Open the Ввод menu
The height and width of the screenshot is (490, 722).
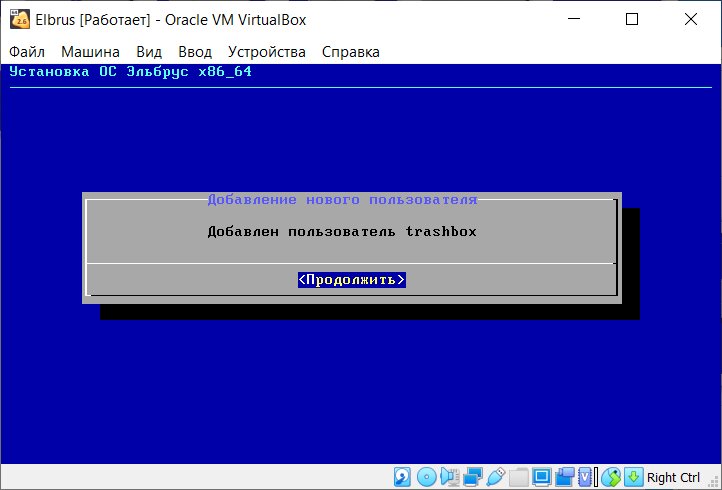(195, 52)
